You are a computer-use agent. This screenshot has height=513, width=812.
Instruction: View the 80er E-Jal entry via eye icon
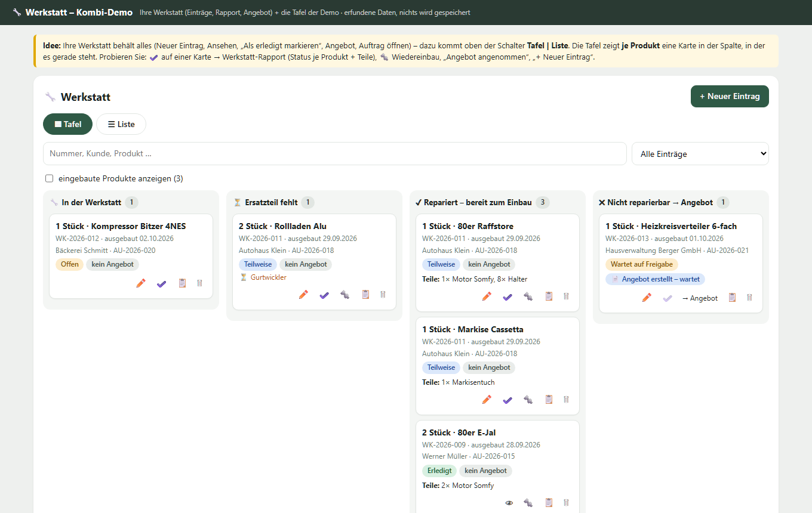point(509,503)
